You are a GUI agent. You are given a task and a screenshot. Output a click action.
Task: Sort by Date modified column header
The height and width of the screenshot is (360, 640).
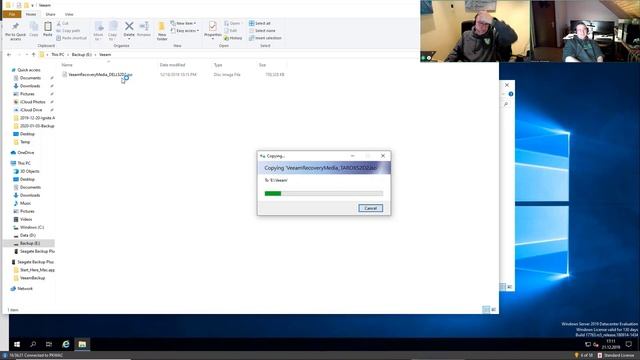[173, 65]
